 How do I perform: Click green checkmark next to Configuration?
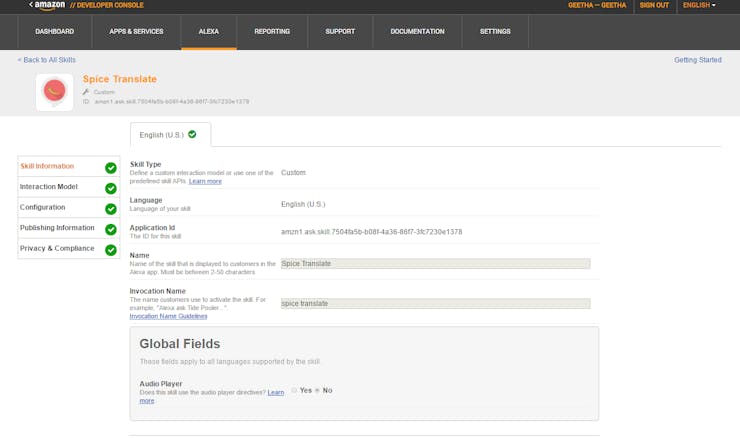click(111, 209)
